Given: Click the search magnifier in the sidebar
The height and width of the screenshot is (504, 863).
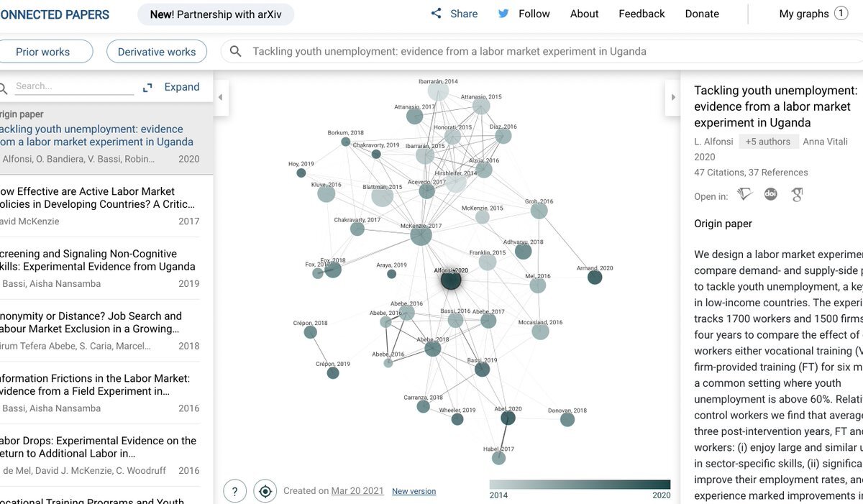Looking at the screenshot, I should coord(5,86).
